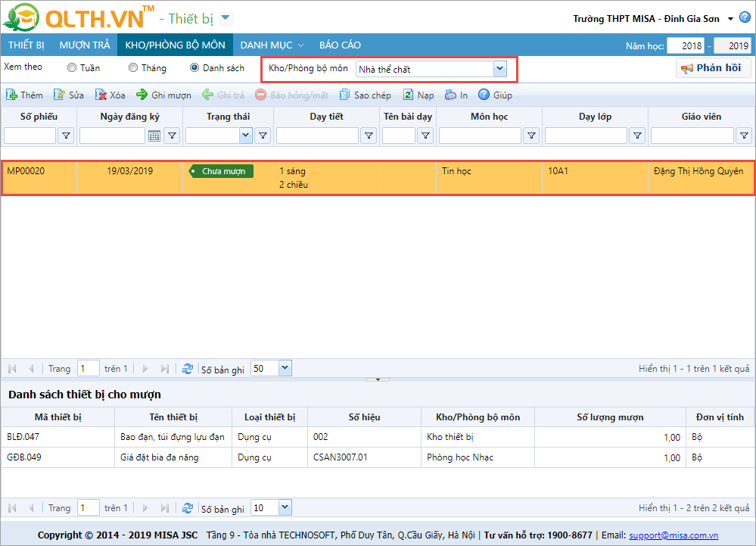
Task: Click the Giúp help icon
Action: 484,95
